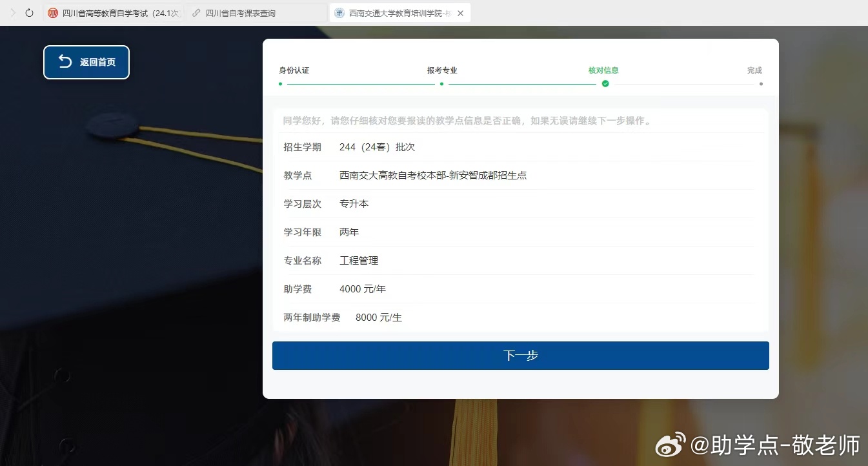The height and width of the screenshot is (466, 868).
Task: Close the 西南交通大学教育培训学院 tab
Action: [x=460, y=13]
